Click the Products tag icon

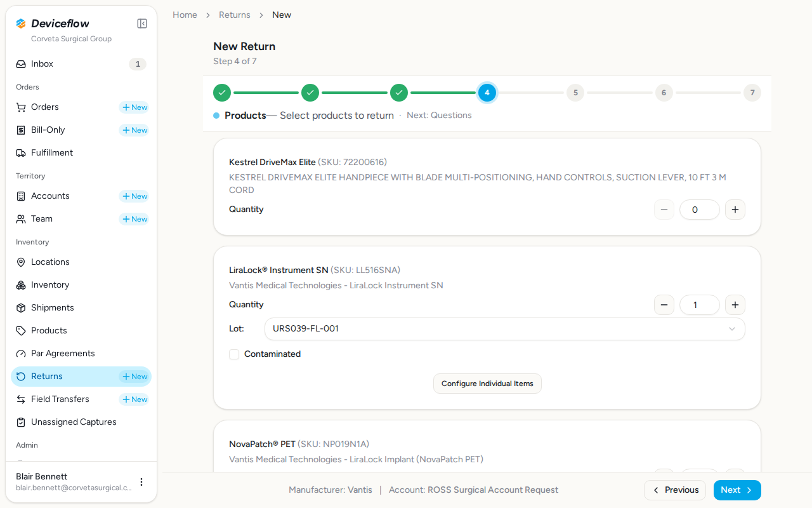pos(21,331)
